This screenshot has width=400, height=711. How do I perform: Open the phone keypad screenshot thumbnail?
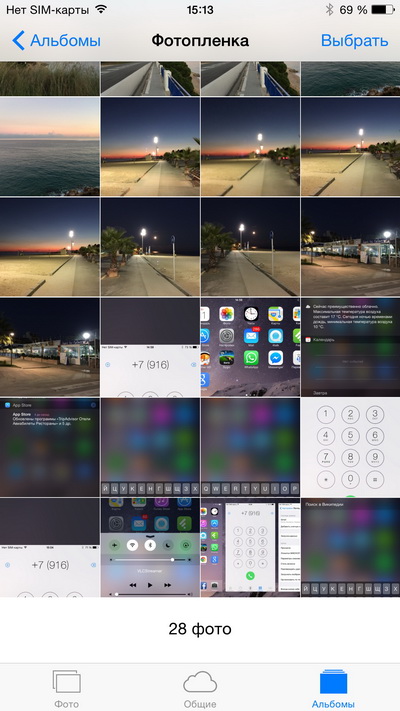tap(350, 447)
